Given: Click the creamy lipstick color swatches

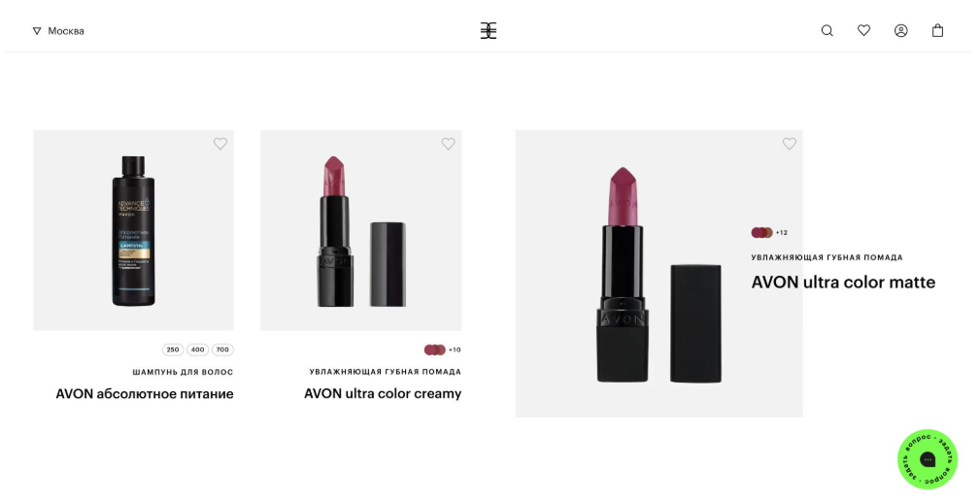Looking at the screenshot, I should 435,350.
